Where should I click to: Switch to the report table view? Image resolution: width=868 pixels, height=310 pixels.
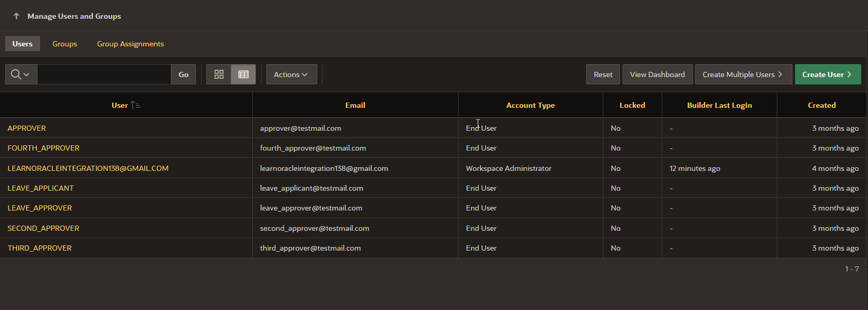(243, 75)
